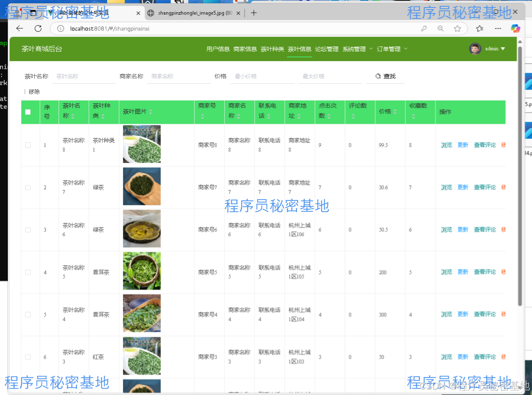Open the favorites list icon
Viewport: 532px width, 395px height.
tap(480, 28)
